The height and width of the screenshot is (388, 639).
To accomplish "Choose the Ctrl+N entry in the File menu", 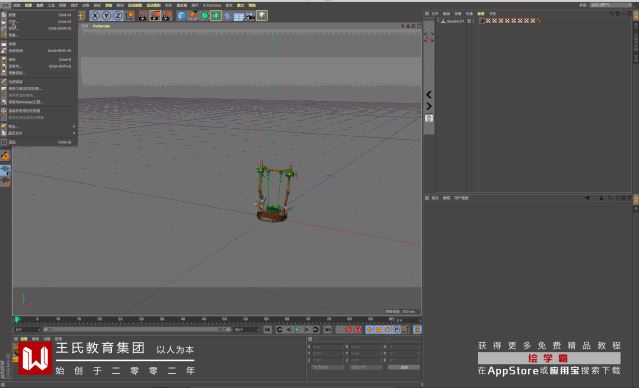I will pyautogui.click(x=39, y=15).
